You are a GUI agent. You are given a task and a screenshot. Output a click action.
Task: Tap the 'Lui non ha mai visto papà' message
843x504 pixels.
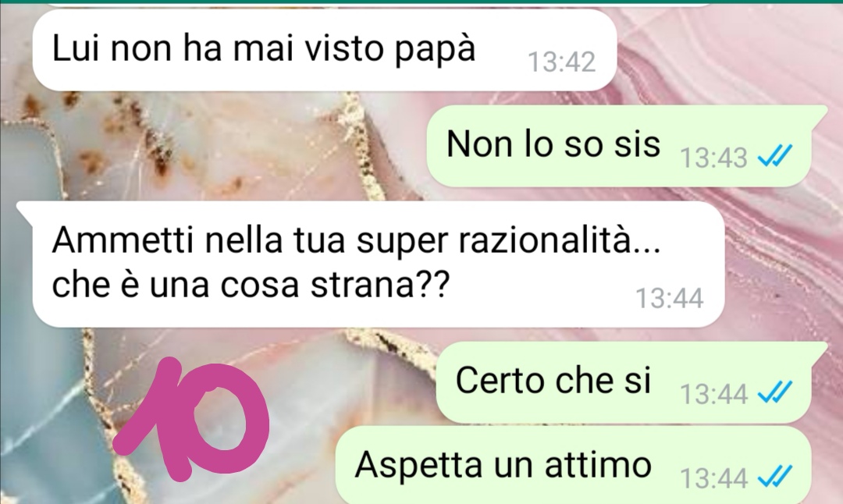tap(324, 49)
